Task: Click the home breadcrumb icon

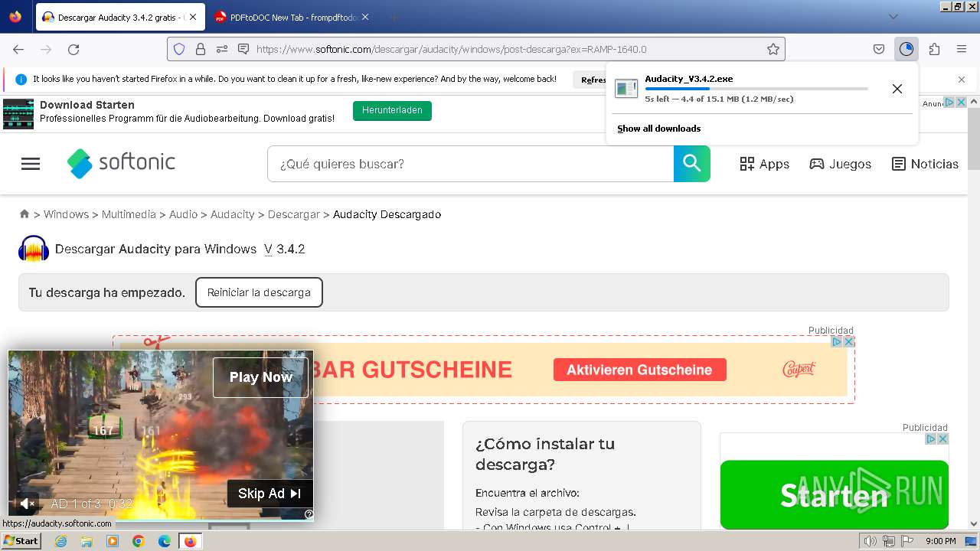Action: 24,214
